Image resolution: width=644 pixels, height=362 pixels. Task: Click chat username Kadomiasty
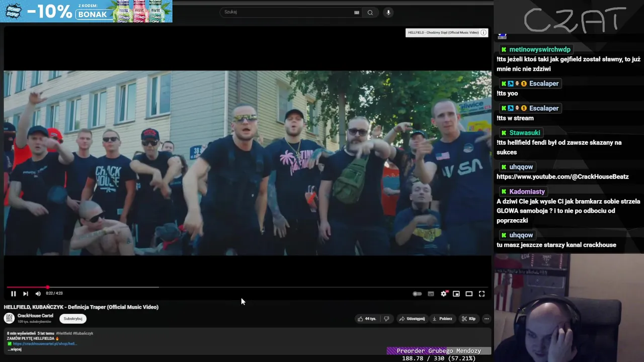[527, 192]
